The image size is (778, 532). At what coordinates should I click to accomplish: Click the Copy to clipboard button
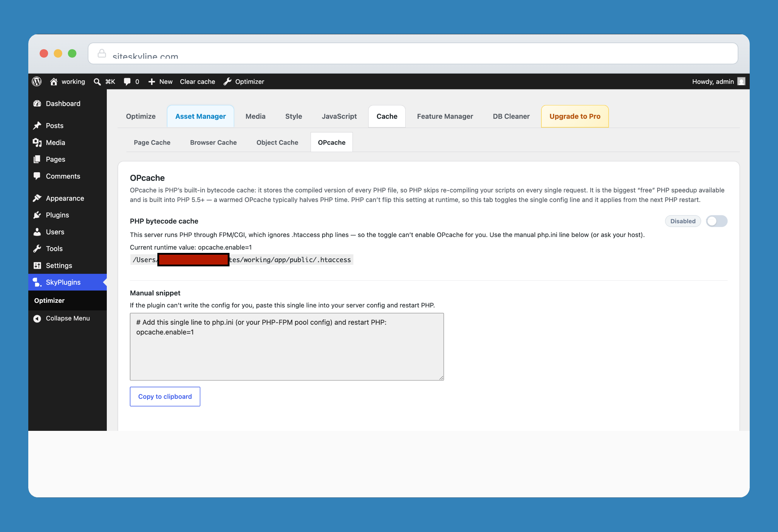(165, 397)
